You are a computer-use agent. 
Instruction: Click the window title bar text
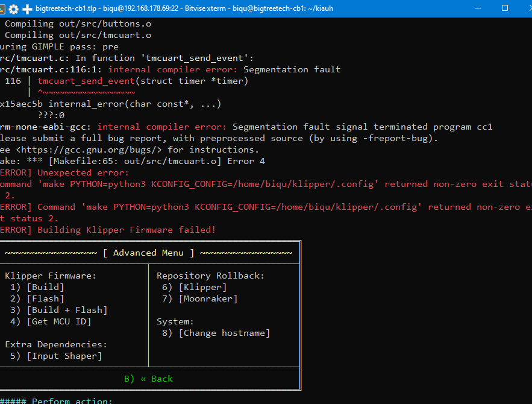(184, 8)
